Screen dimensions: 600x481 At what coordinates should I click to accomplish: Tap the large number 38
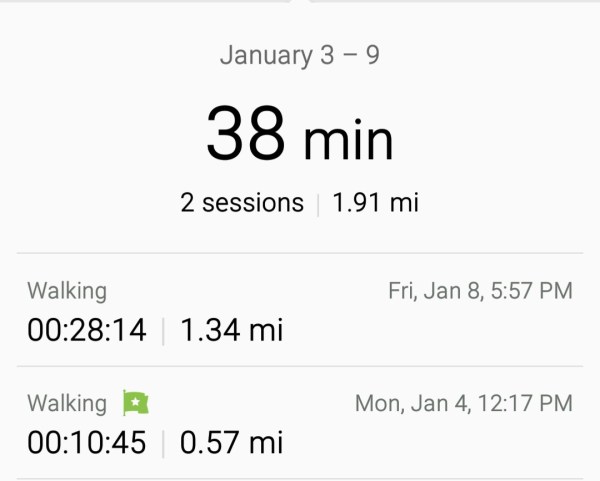pyautogui.click(x=245, y=135)
